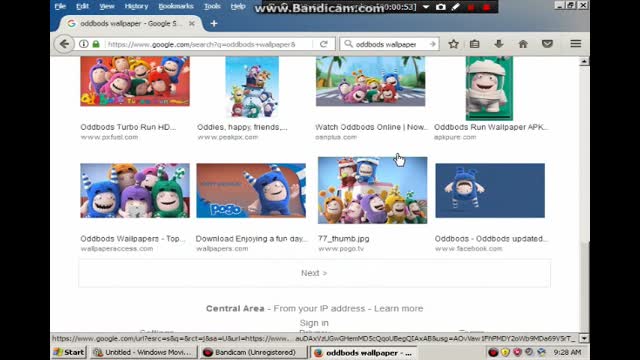
Task: Open Oddbods Turbo Run HD thumbnail
Action: pos(135,81)
